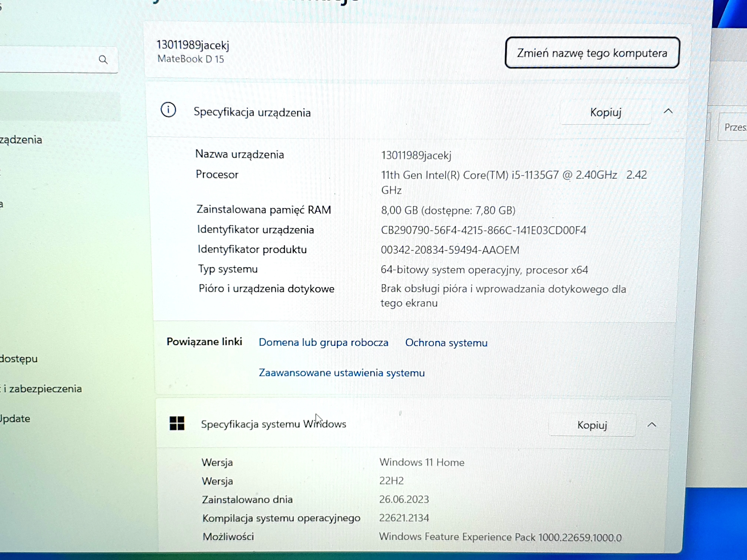This screenshot has height=560, width=747.
Task: Click RAM value 8,00 GB
Action: pos(448,210)
